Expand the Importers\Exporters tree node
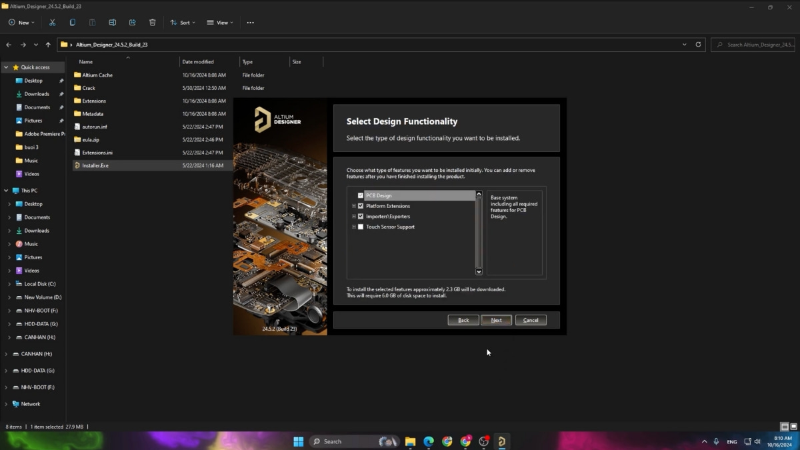 354,216
